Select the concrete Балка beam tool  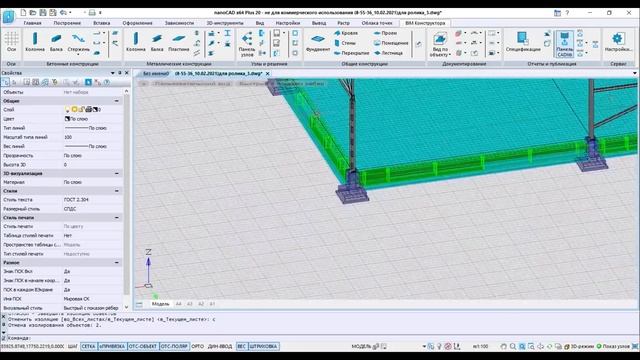56,42
